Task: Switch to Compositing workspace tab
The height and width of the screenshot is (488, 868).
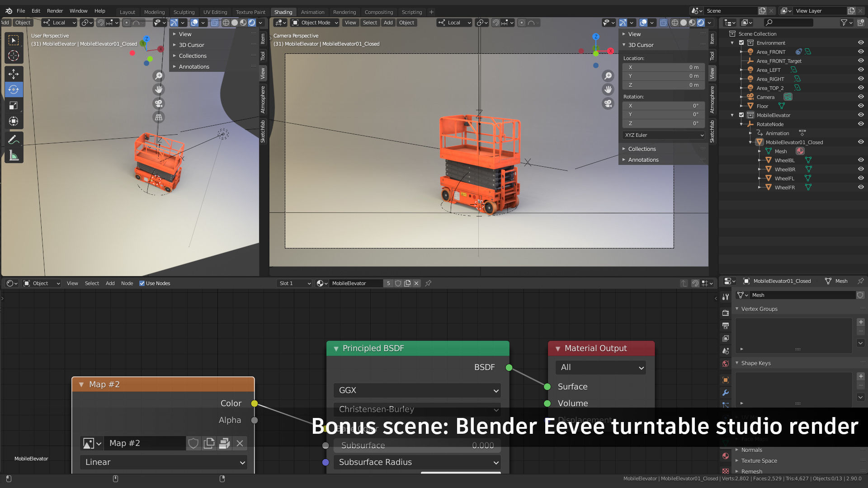Action: pyautogui.click(x=378, y=12)
